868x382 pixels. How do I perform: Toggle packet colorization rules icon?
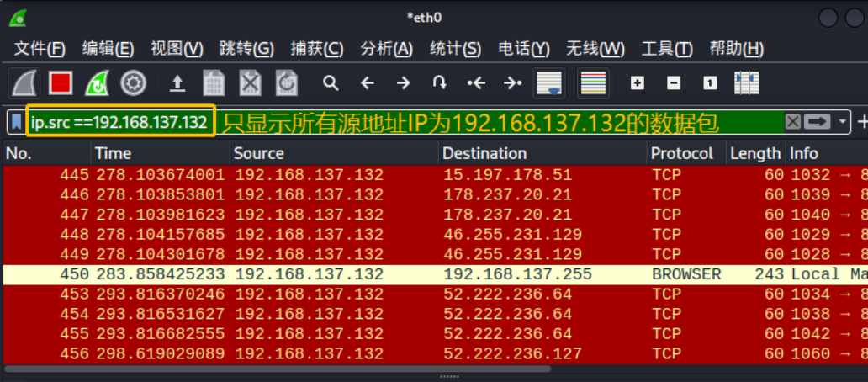594,83
